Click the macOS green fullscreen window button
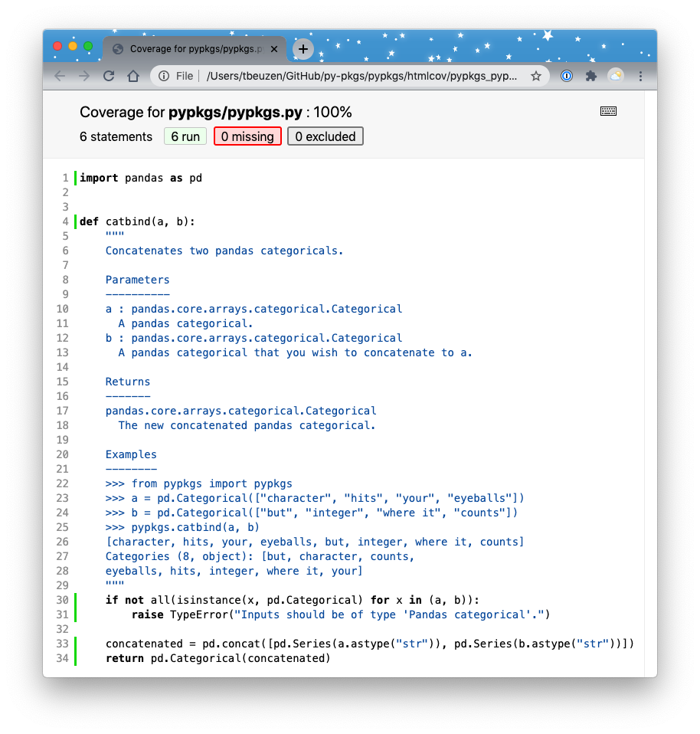The height and width of the screenshot is (734, 700). pos(87,46)
